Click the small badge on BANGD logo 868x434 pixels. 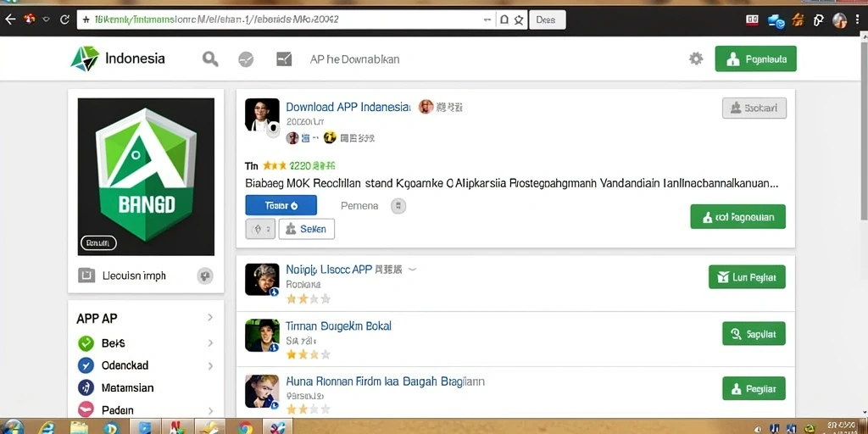click(98, 242)
